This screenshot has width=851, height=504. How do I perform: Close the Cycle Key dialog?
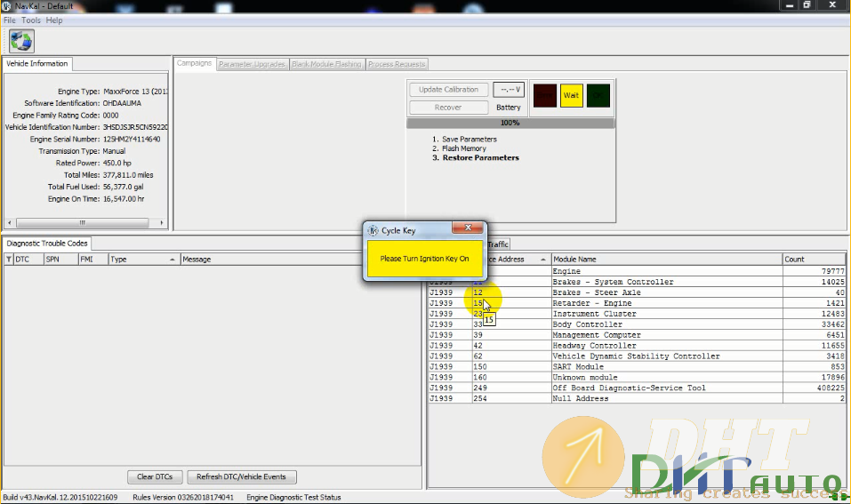[467, 228]
